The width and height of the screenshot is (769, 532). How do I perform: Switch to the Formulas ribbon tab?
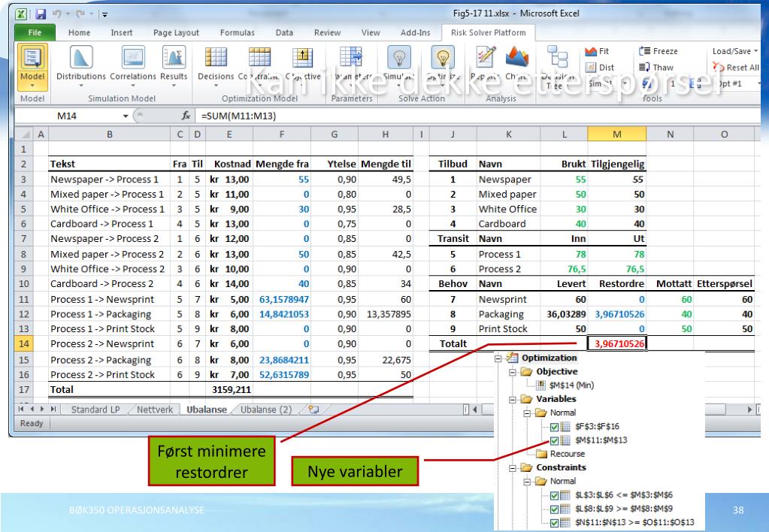[x=238, y=32]
